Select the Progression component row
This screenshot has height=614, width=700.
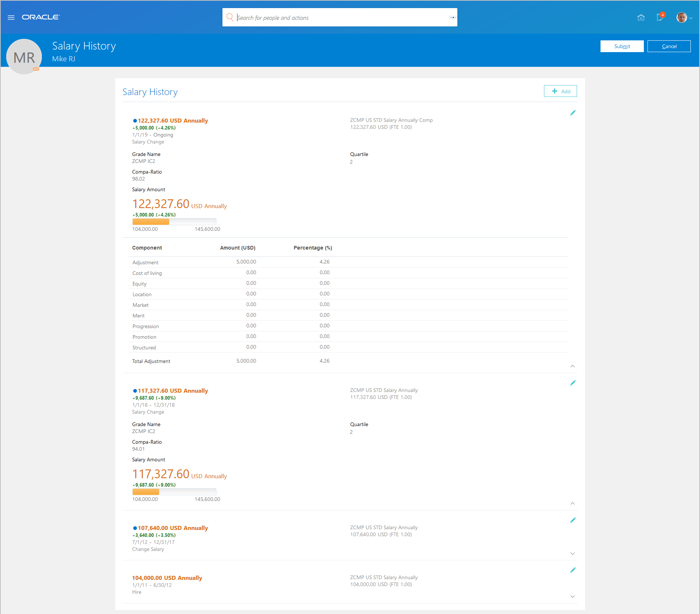[348, 326]
